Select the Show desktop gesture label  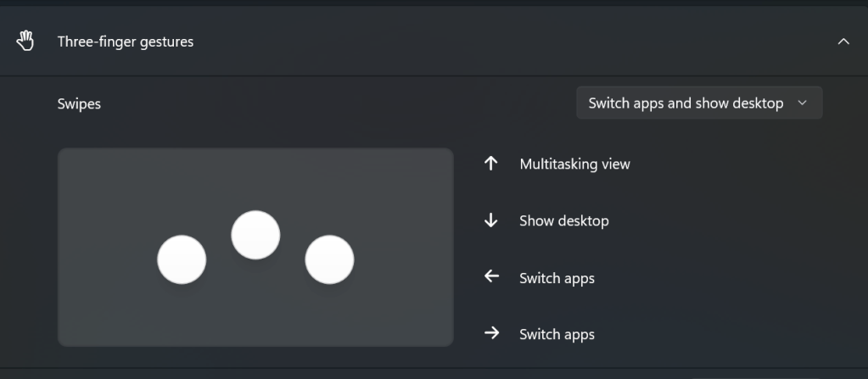pyautogui.click(x=563, y=221)
